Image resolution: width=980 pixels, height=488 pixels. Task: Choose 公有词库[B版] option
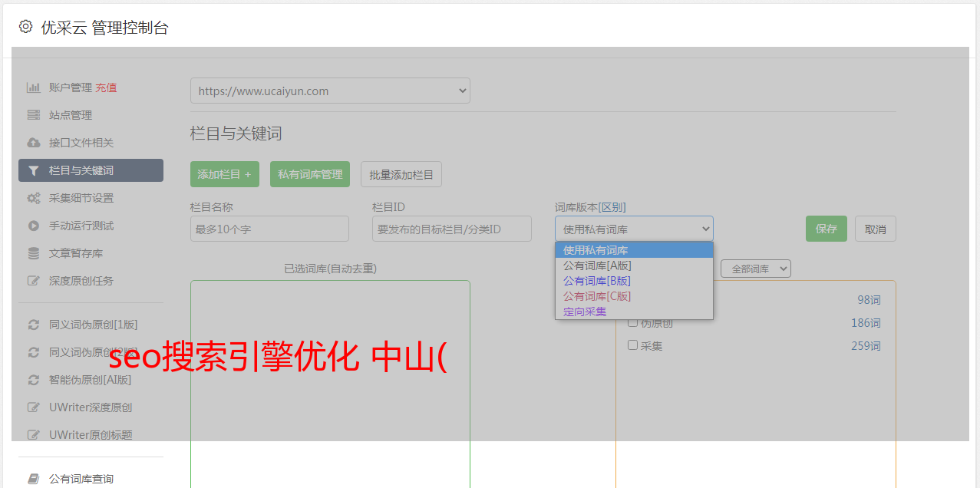(x=634, y=281)
